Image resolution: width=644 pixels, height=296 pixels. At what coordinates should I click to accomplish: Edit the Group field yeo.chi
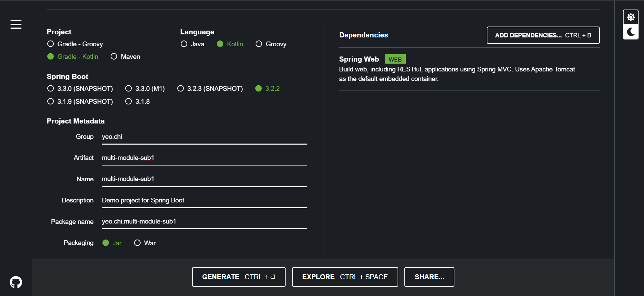(x=205, y=137)
